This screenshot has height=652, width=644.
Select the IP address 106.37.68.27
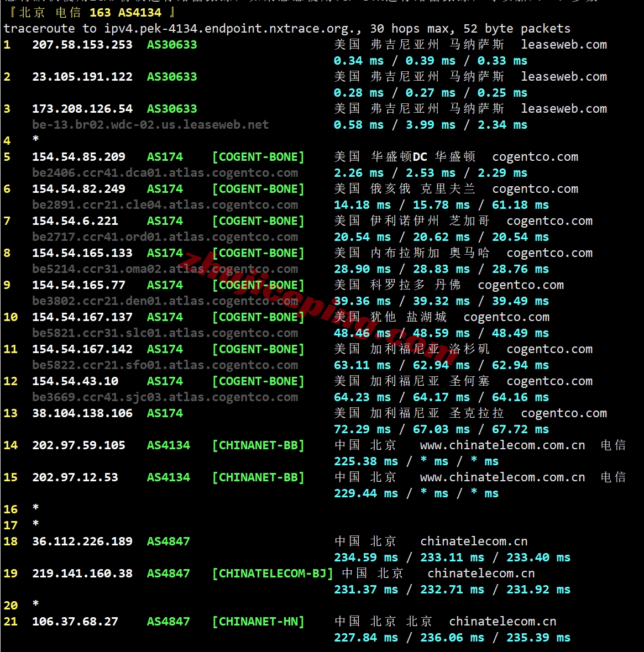pyautogui.click(x=75, y=621)
